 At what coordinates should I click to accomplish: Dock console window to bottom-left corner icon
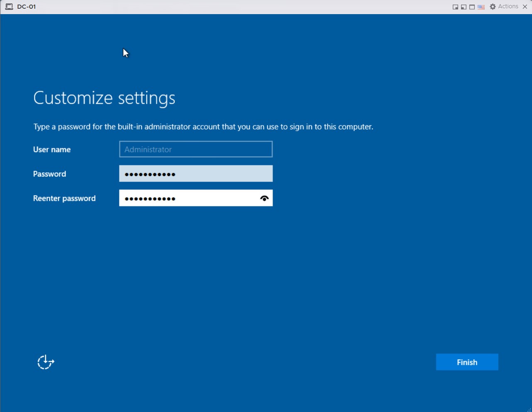[x=464, y=7]
